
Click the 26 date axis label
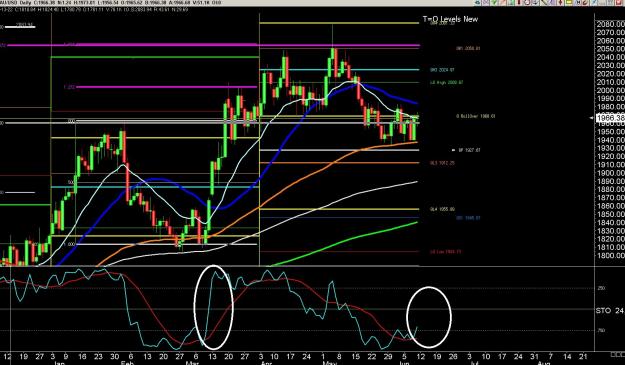[453, 357]
